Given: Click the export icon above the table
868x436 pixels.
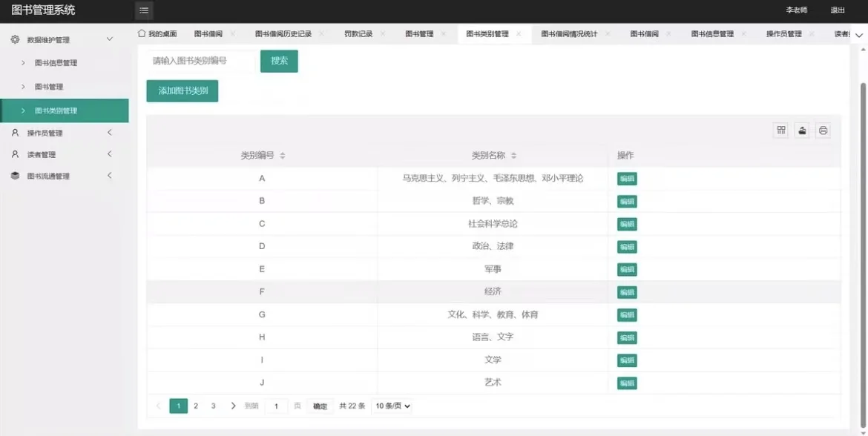Looking at the screenshot, I should [802, 130].
